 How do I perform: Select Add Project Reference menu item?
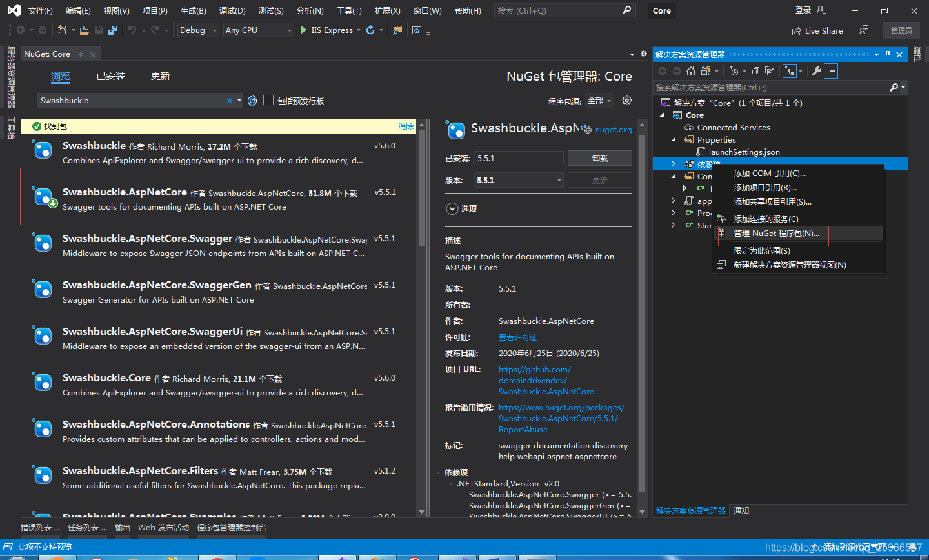pos(799,187)
